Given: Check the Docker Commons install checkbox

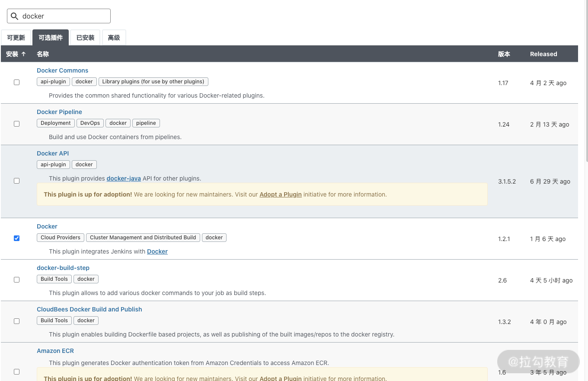Looking at the screenshot, I should pos(17,82).
